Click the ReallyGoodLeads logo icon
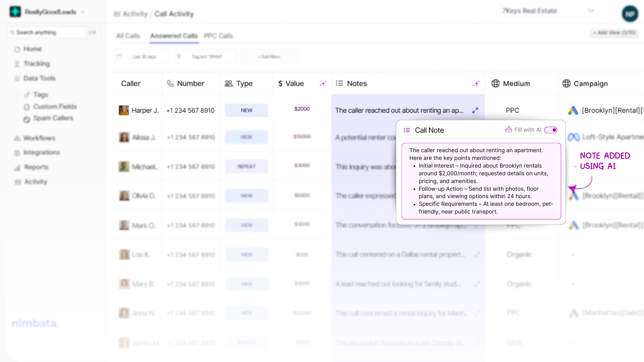Screen dimensions: 644x362 [x=15, y=12]
